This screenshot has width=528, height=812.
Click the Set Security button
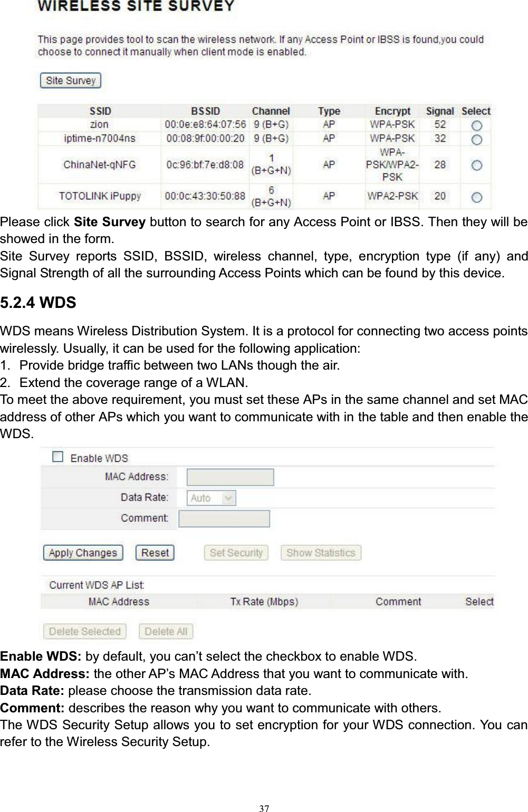[236, 553]
